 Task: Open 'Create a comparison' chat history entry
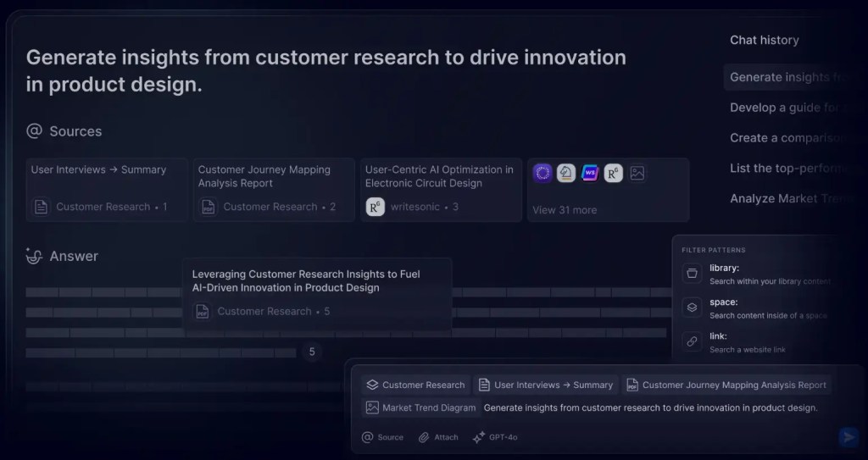783,138
